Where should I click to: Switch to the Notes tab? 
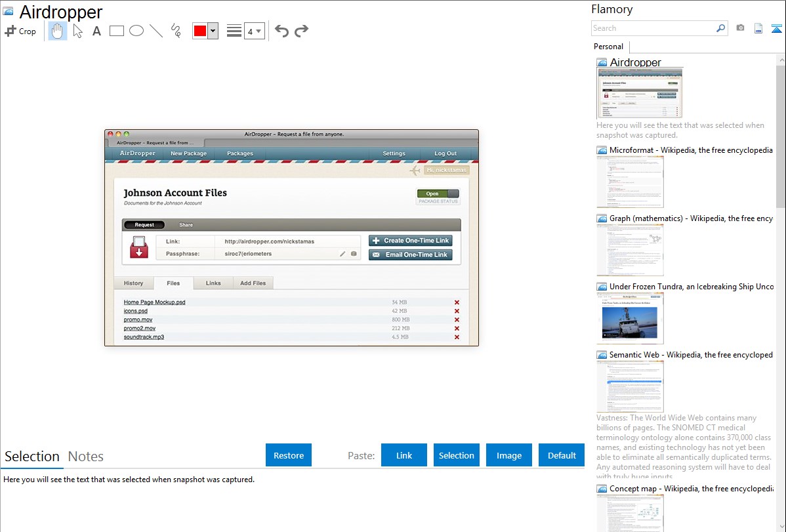pos(86,457)
